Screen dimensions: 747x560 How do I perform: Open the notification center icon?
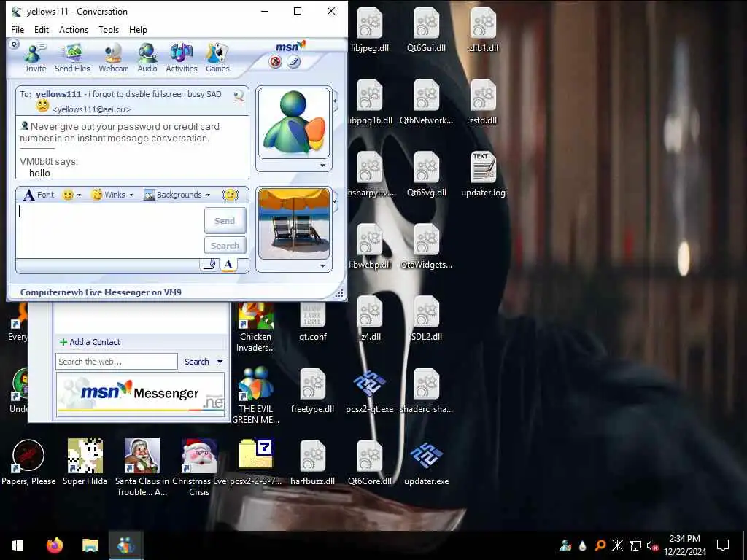pyautogui.click(x=723, y=545)
